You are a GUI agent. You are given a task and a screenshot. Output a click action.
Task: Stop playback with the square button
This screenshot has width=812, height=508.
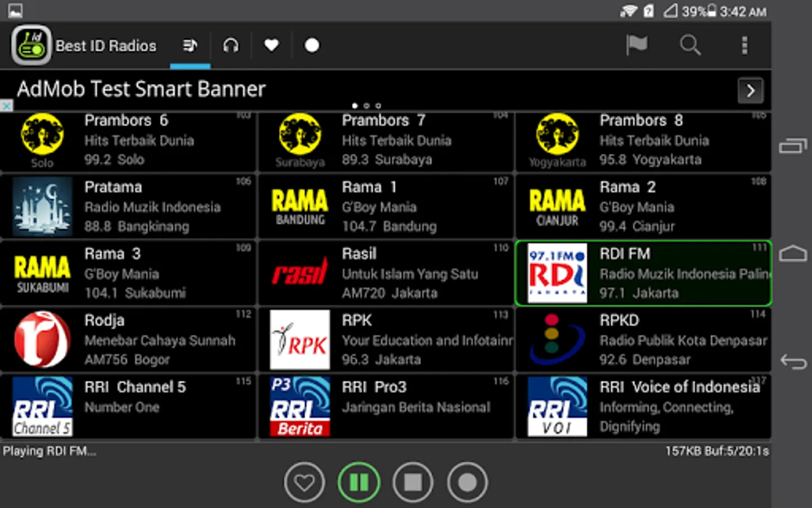413,483
